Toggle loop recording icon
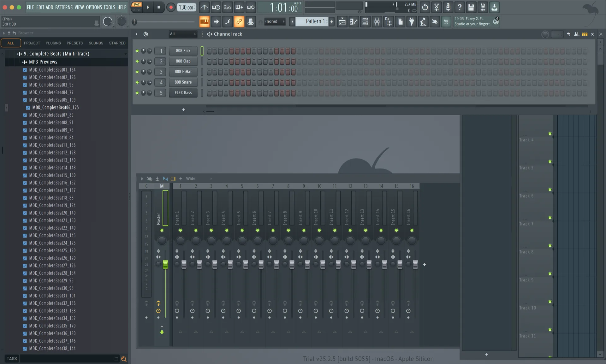Screen dimensions: 606x364 click(251, 7)
